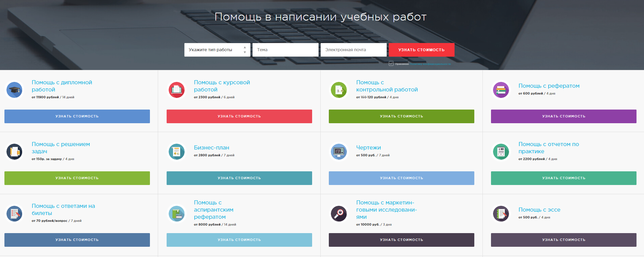Open the Помощь с маркетинговыми исследованиями link

386,210
